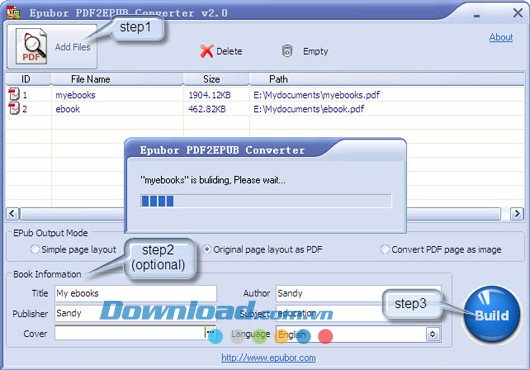Click the Add Files PDF magnifier icon

click(x=31, y=46)
